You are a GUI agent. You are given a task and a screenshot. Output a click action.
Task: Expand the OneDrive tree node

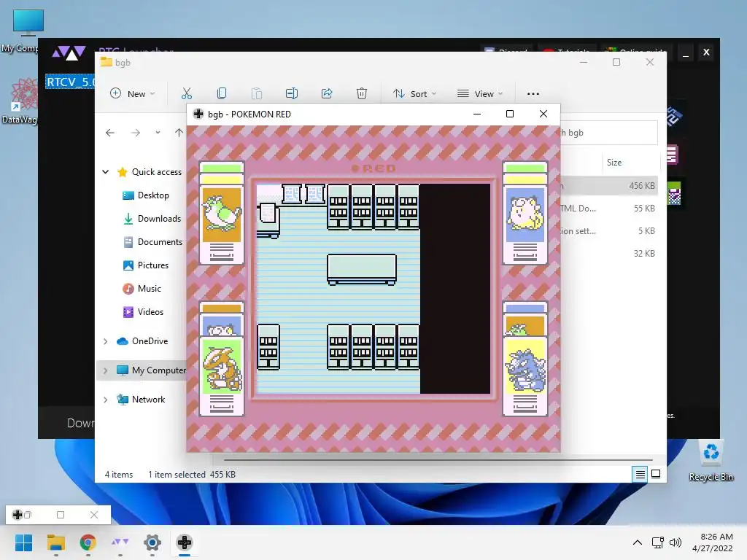[106, 341]
